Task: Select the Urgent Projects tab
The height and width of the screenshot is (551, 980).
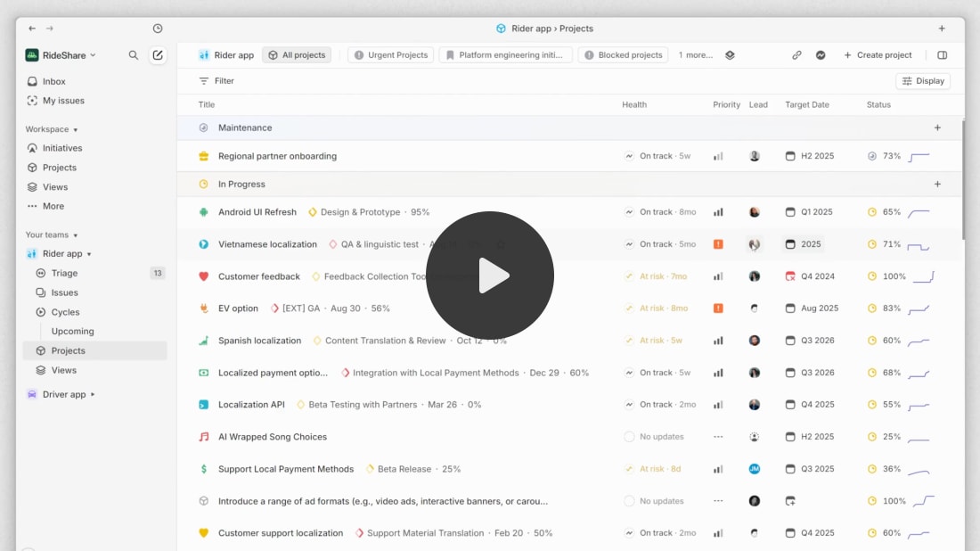Action: pyautogui.click(x=390, y=55)
